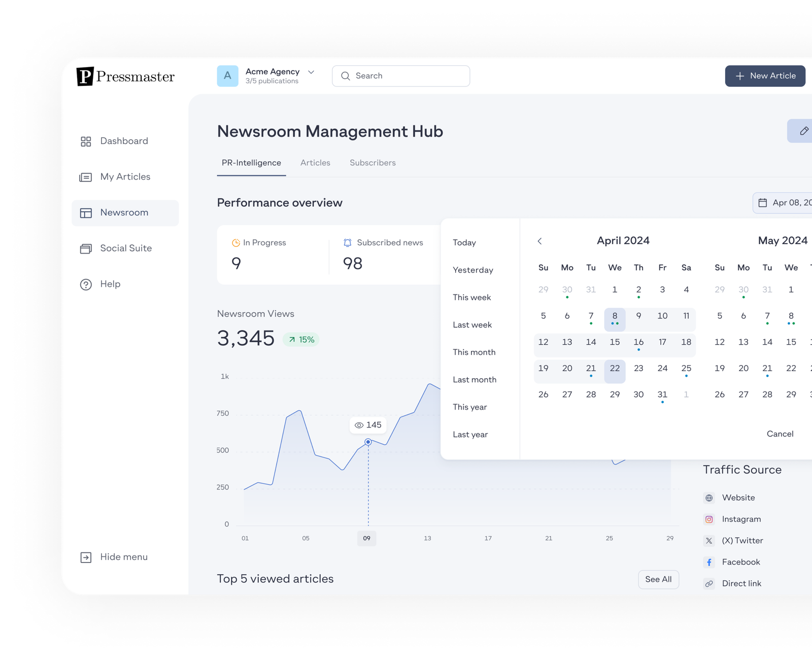Screen dimensions: 812x661
Task: Expand the Acme Agency dropdown chevron
Action: click(311, 72)
